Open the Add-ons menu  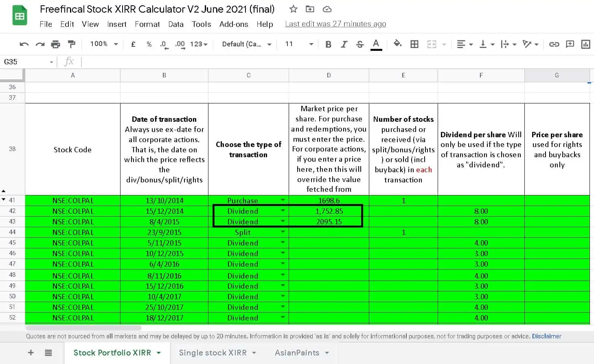point(234,24)
